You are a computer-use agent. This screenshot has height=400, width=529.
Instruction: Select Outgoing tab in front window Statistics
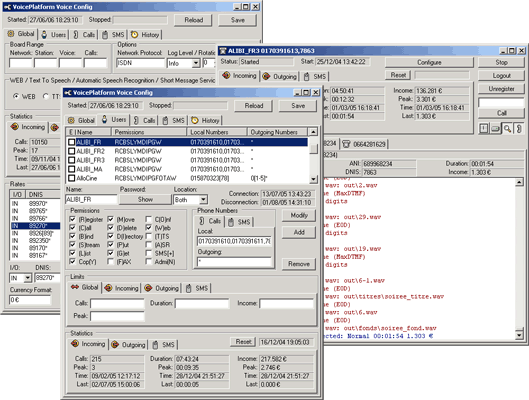(128, 345)
